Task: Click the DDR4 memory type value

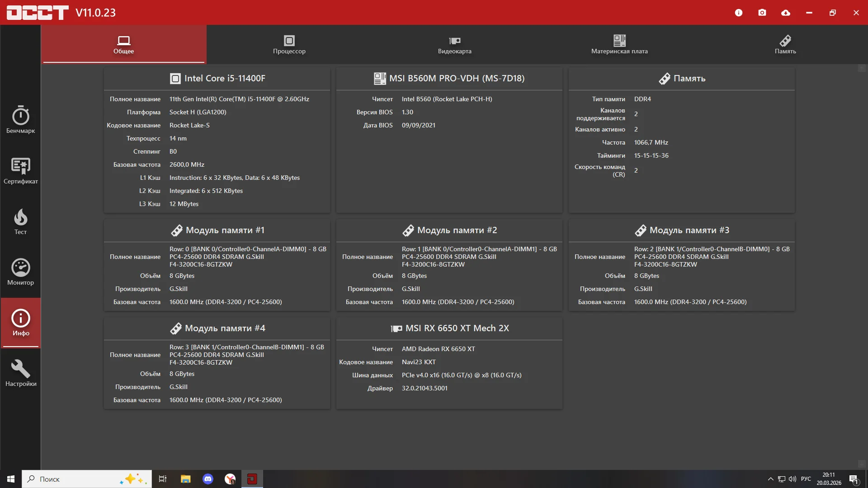Action: point(642,99)
